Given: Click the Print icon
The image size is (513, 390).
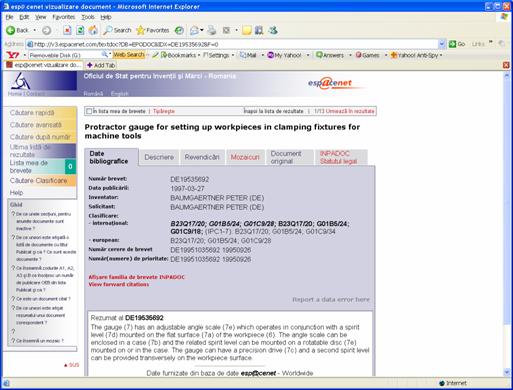Looking at the screenshot, I should [212, 30].
